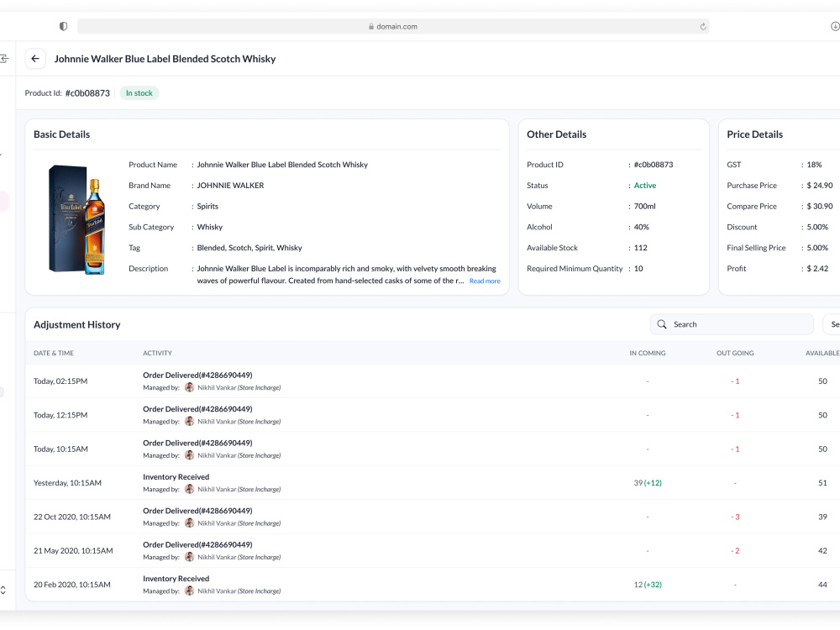Click manager avatar in Yesterday 10:15AM row

[x=189, y=489]
